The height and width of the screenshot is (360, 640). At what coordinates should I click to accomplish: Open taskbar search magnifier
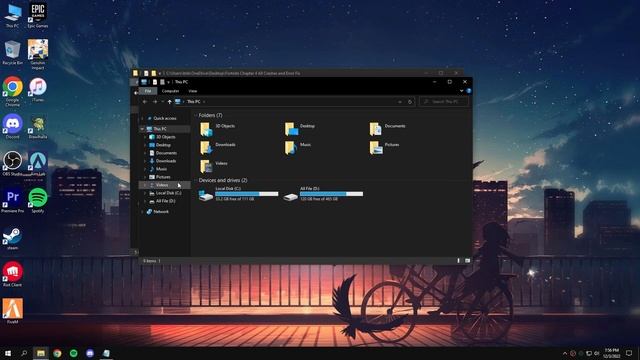pos(24,353)
